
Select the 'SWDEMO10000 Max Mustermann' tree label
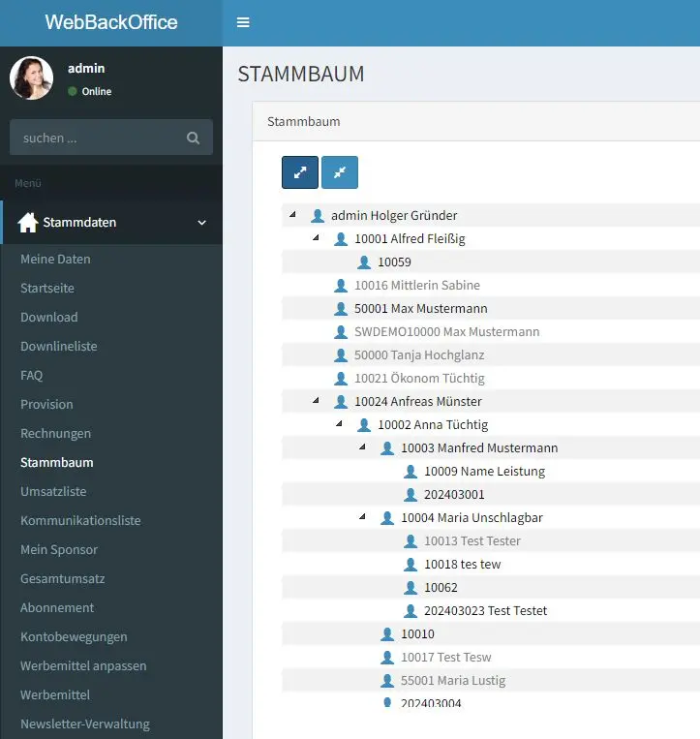pos(446,332)
